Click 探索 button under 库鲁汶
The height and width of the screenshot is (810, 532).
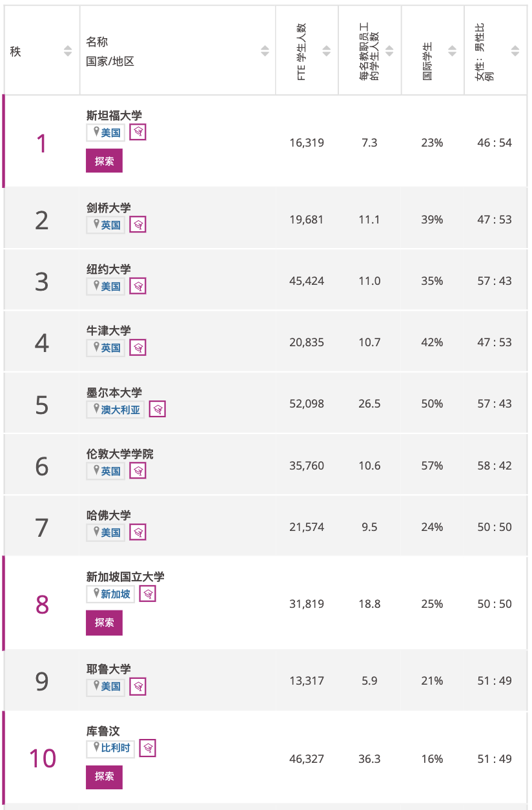104,776
